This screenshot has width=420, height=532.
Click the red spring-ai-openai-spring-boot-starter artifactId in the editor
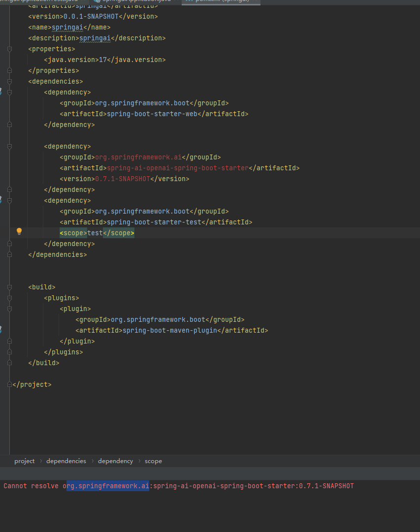(178, 168)
